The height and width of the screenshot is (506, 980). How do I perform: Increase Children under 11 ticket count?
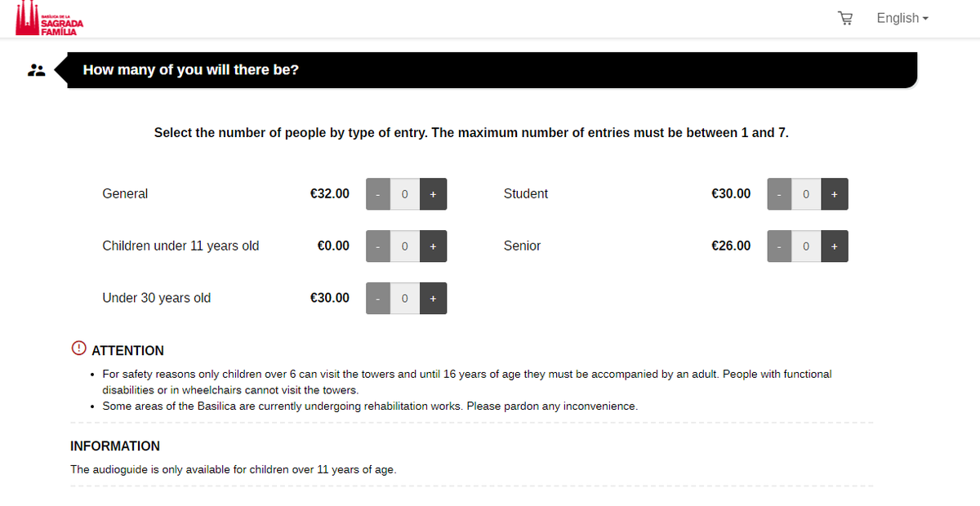click(x=433, y=246)
